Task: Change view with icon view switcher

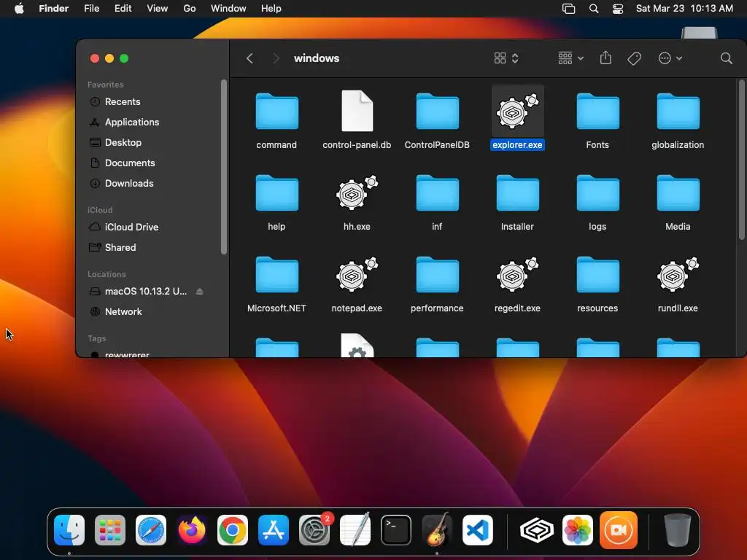Action: tap(506, 58)
